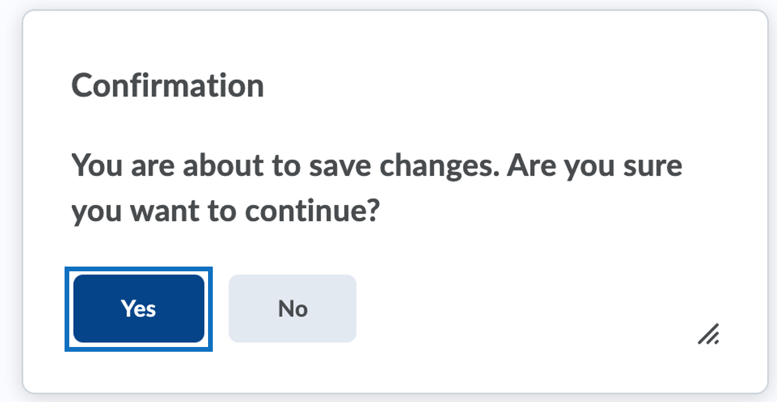Click the No button
Image resolution: width=777 pixels, height=402 pixels.
(292, 308)
